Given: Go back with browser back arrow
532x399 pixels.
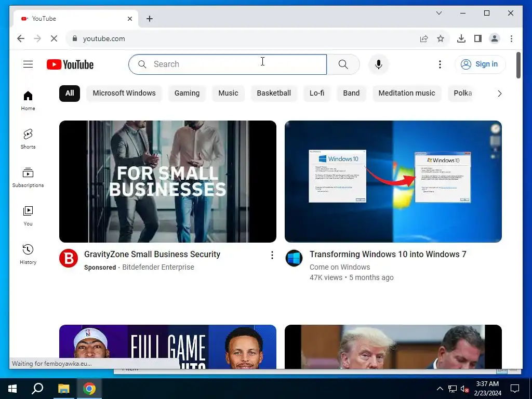Looking at the screenshot, I should [x=21, y=38].
